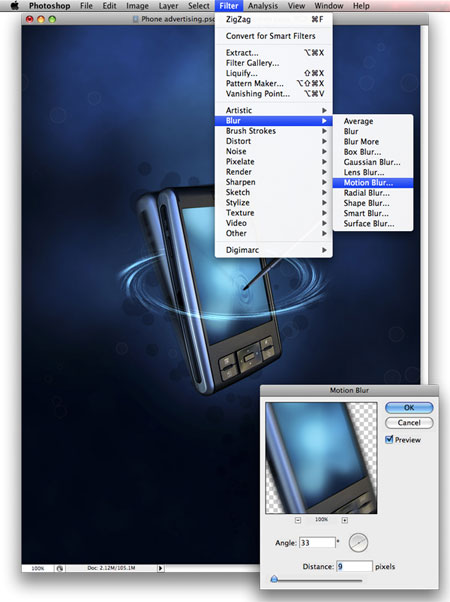Click the angle dial control

pyautogui.click(x=358, y=542)
